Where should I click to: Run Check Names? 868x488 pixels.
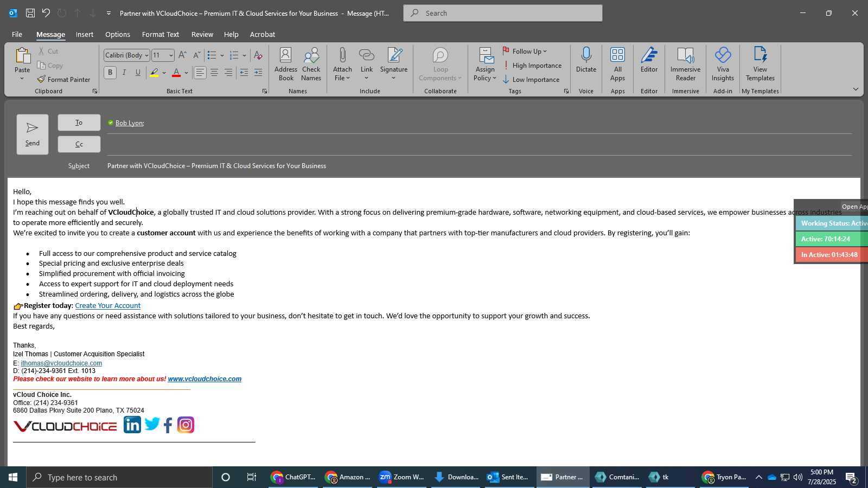(311, 65)
